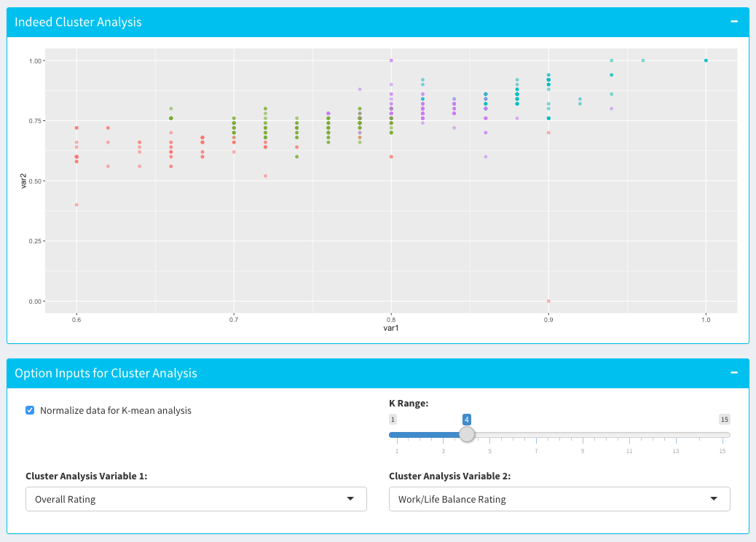Image resolution: width=756 pixels, height=542 pixels.
Task: Click the teal point at var1 1.0, var2 1.00
Action: tap(706, 60)
